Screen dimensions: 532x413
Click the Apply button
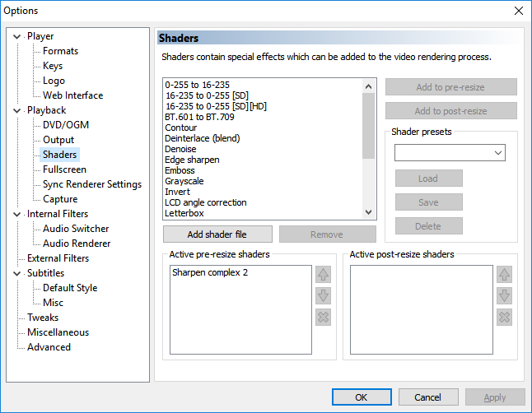coord(495,397)
